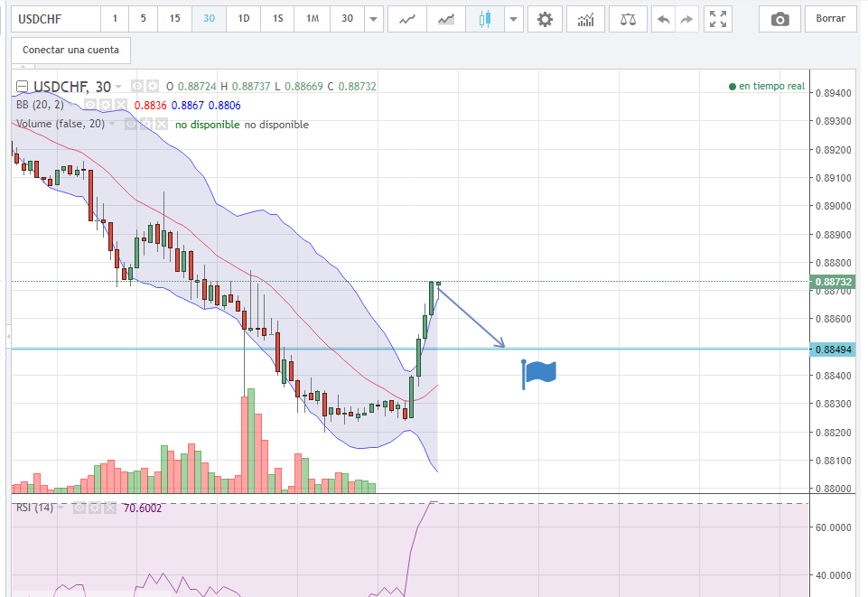Open dropdown next to USDCHF, 30 title
This screenshot has width=868, height=597.
tap(118, 87)
